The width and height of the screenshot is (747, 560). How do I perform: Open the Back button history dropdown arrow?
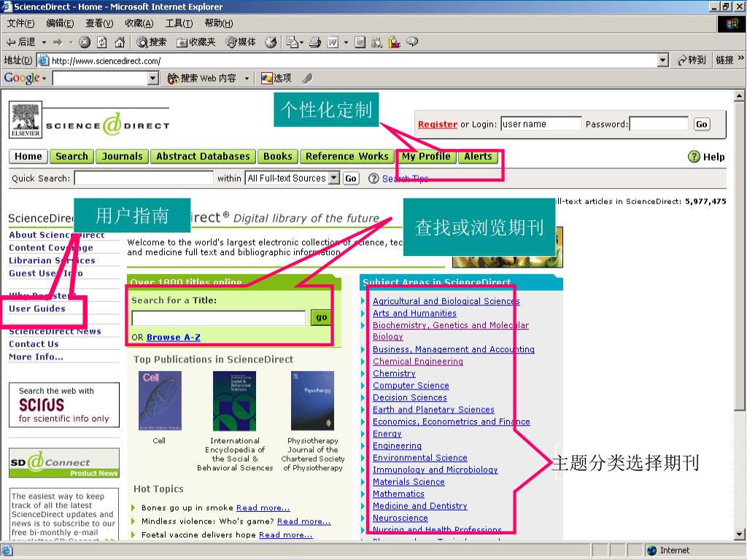(44, 42)
